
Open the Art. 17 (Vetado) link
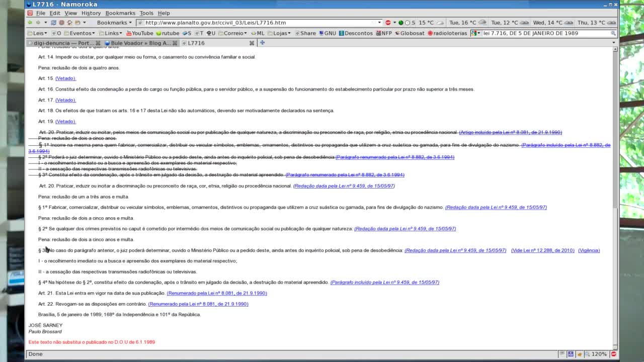click(65, 100)
